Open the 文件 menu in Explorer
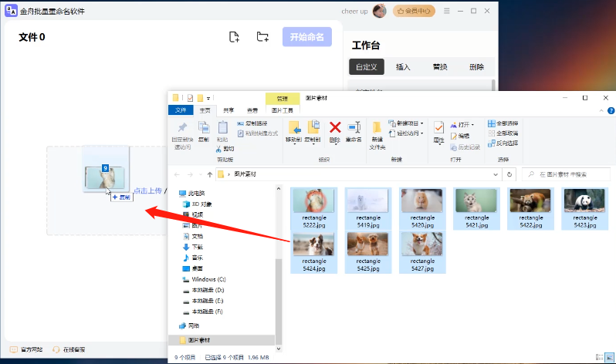 181,110
